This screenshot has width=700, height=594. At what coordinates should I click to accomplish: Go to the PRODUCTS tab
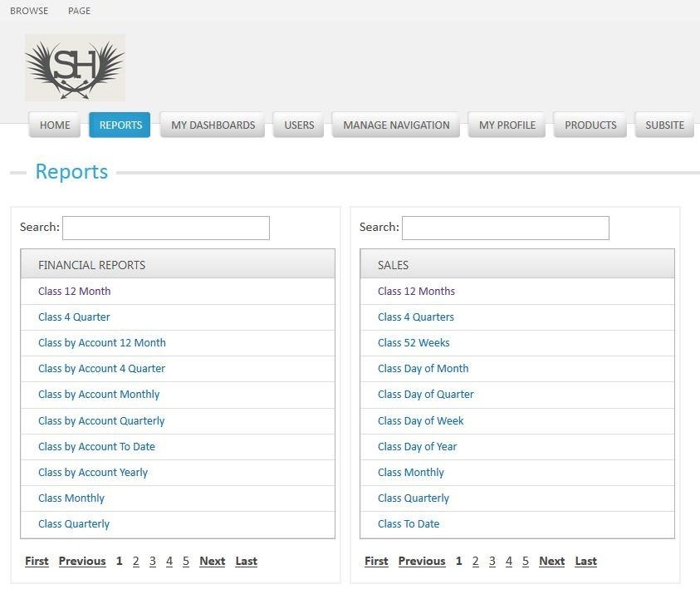pos(590,125)
